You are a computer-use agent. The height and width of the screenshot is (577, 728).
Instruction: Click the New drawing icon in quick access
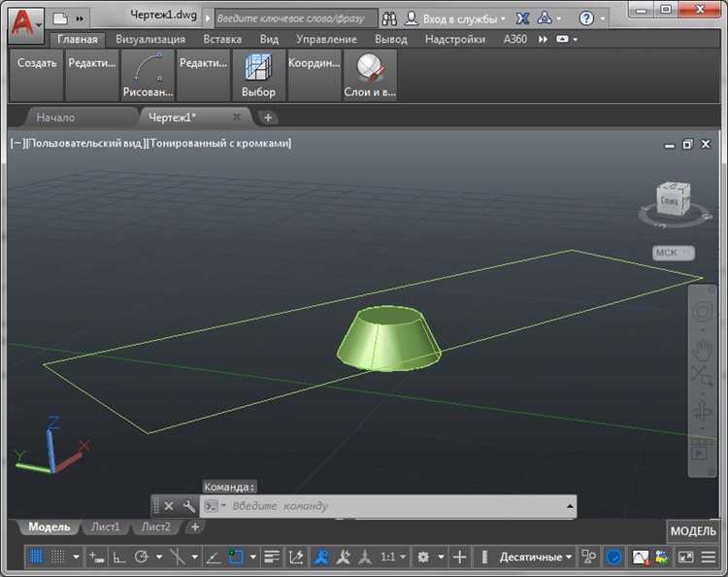(60, 18)
